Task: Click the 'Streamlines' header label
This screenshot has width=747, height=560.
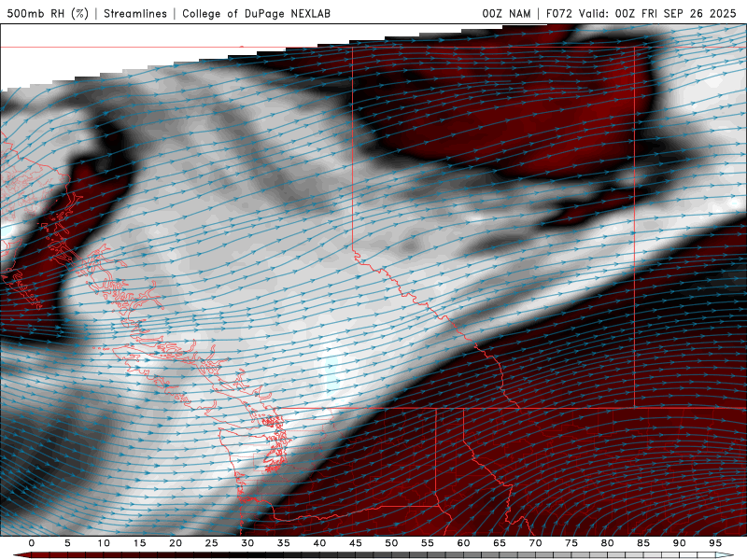Action: [x=135, y=13]
